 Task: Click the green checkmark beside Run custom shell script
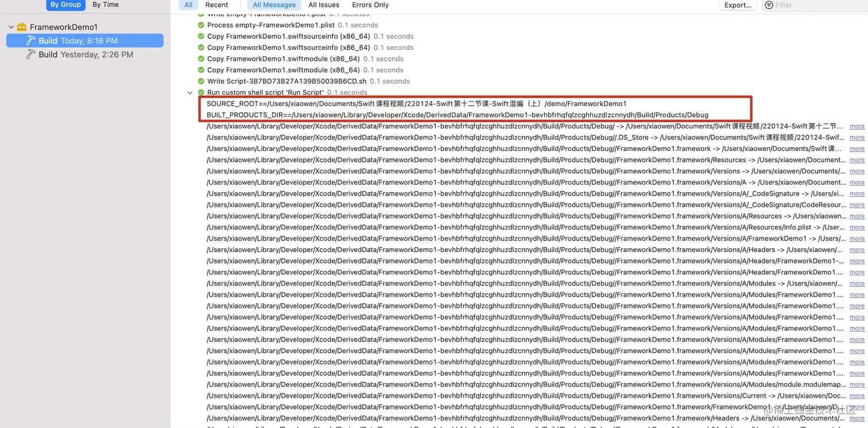click(200, 92)
